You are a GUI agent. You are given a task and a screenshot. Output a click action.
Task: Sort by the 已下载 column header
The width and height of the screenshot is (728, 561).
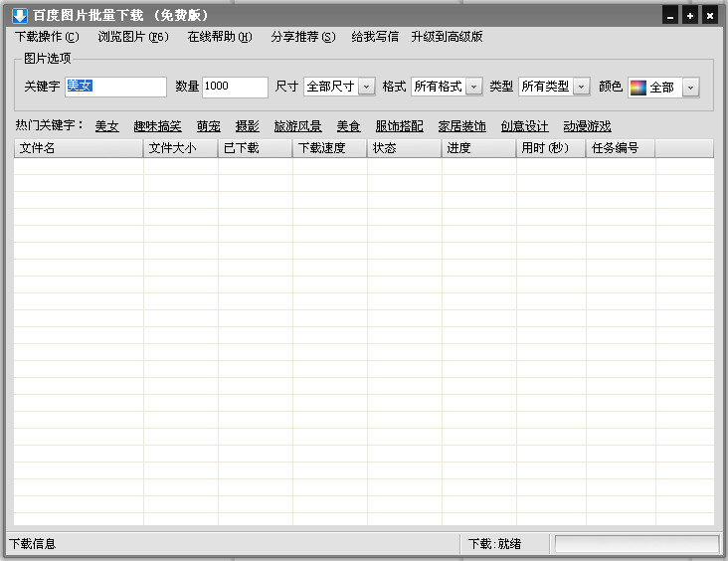[256, 148]
